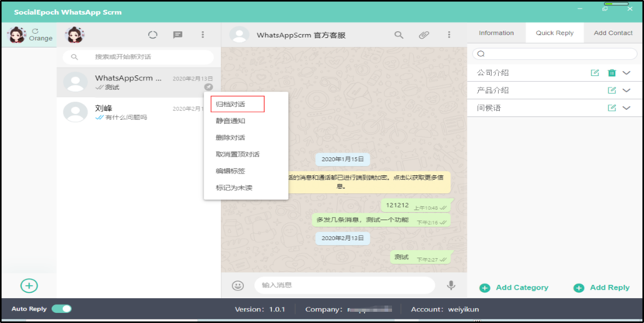Image resolution: width=644 pixels, height=323 pixels.
Task: Click the 问候语 category label
Action: point(488,108)
